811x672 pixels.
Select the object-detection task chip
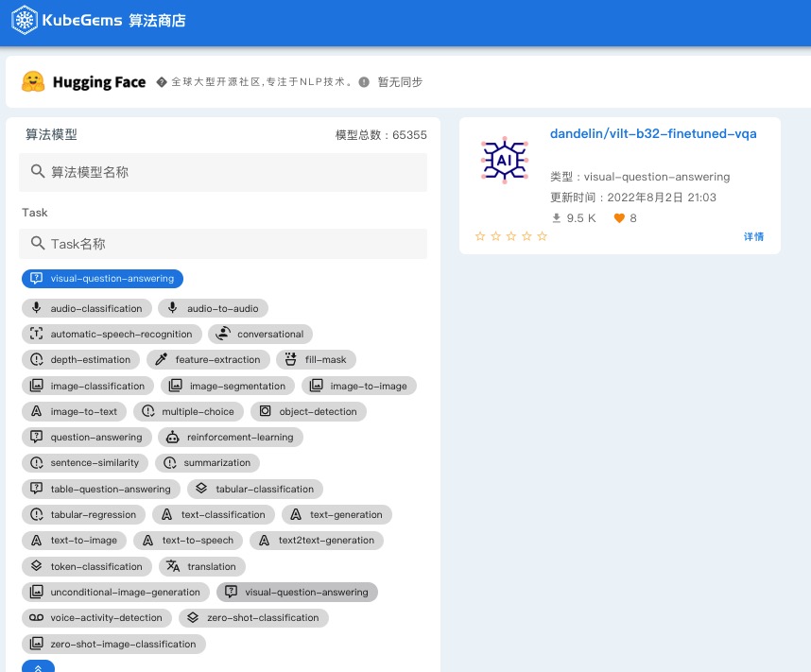click(x=309, y=412)
